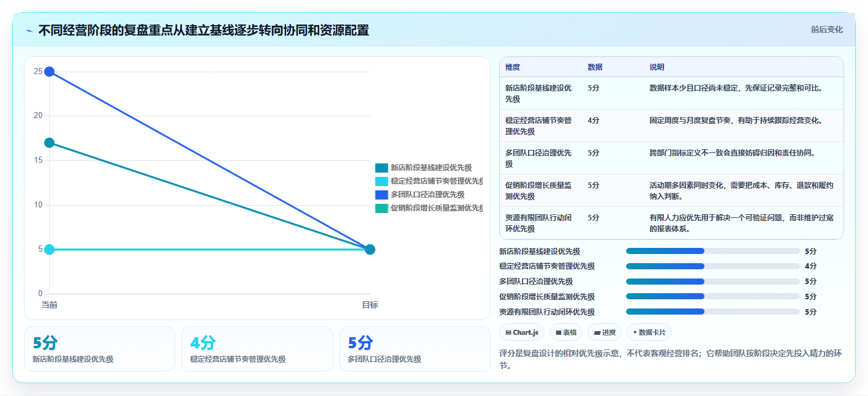This screenshot has width=868, height=396.
Task: Click the 维度 table column header
Action: 513,67
